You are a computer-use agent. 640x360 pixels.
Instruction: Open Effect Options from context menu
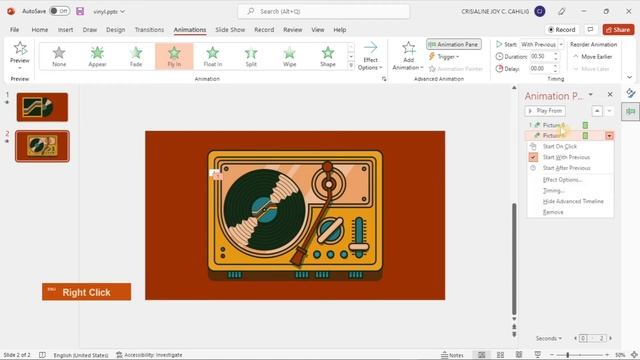pos(562,180)
